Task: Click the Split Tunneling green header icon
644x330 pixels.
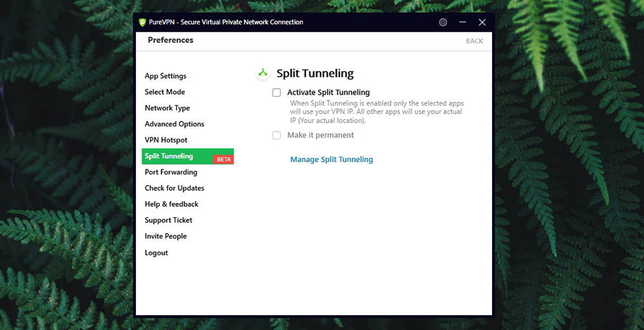Action: [263, 73]
